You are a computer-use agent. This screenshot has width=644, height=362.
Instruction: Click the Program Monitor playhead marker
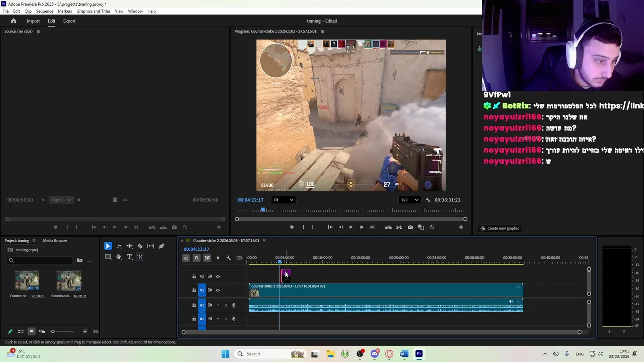(263, 210)
